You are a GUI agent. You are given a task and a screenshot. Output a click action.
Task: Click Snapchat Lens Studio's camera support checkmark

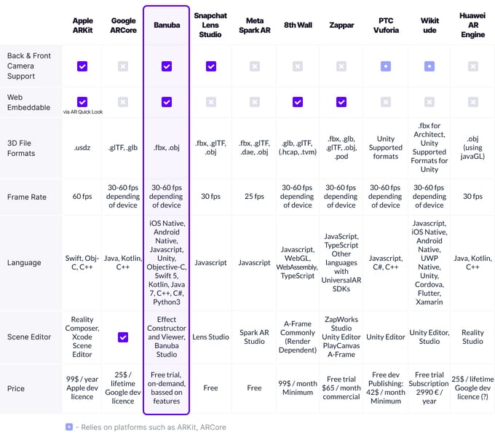210,66
